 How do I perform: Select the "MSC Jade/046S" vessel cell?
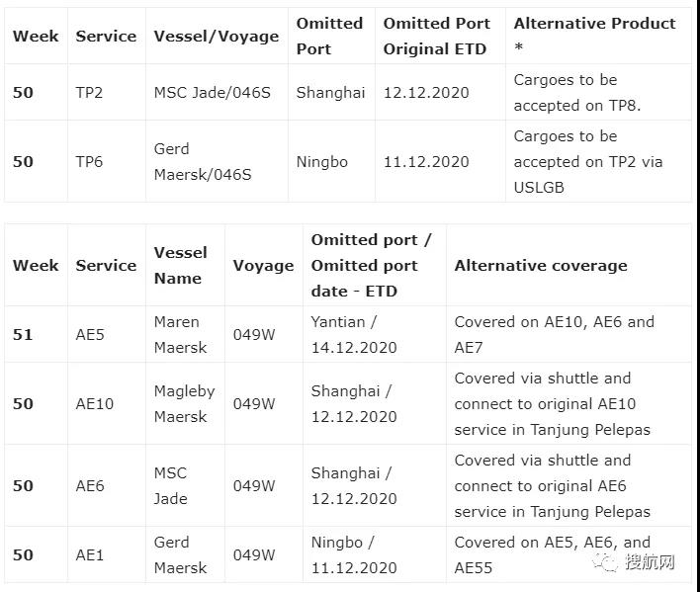(x=216, y=93)
